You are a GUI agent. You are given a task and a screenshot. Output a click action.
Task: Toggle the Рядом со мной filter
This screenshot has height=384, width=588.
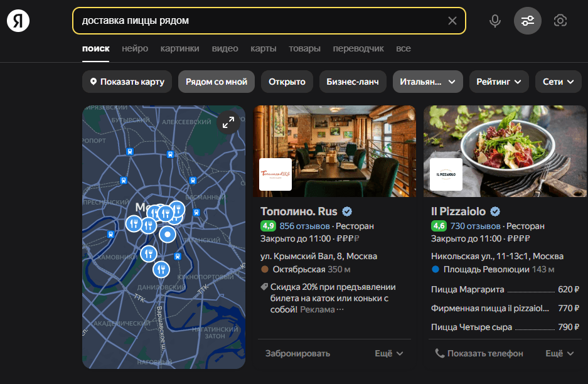[x=216, y=82]
